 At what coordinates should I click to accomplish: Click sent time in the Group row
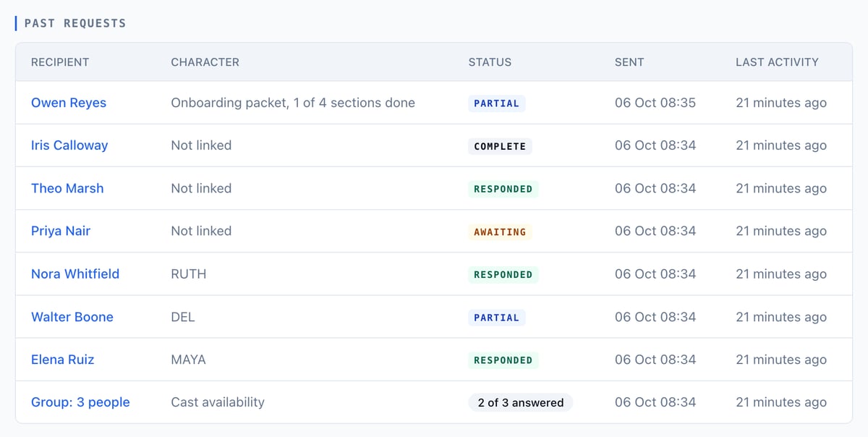[655, 402]
